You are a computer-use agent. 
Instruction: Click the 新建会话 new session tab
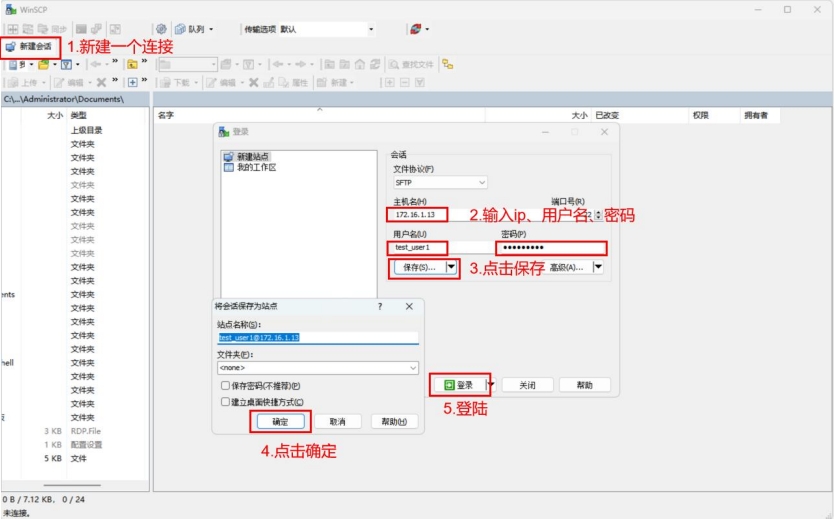[x=30, y=47]
